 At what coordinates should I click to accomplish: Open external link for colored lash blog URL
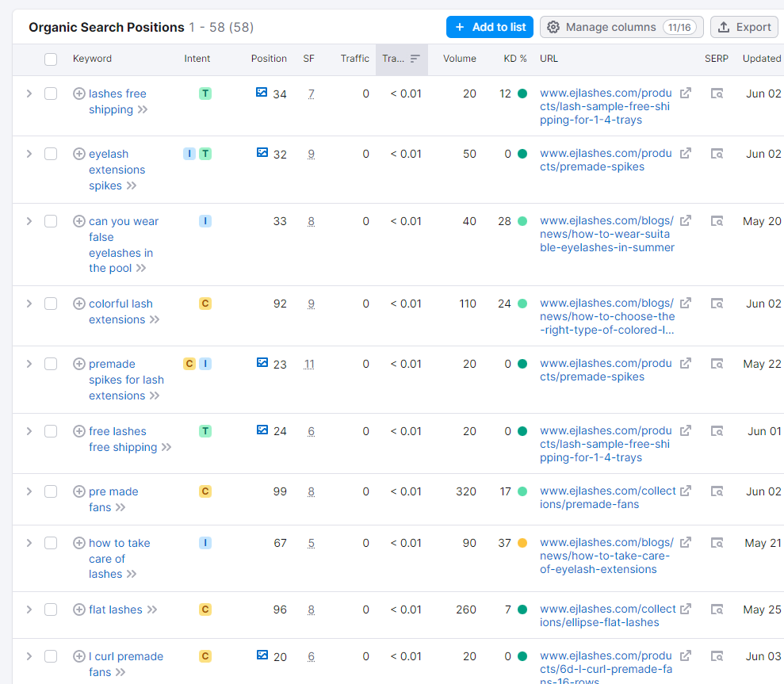point(686,303)
